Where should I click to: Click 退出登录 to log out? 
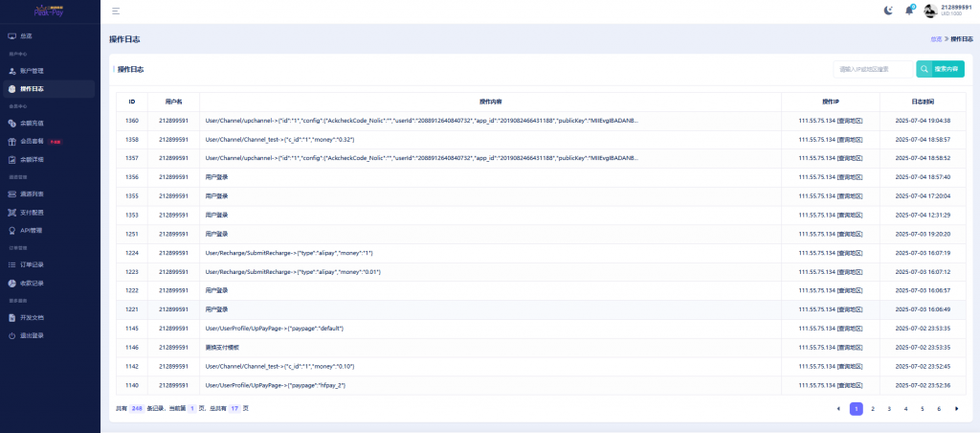click(32, 335)
